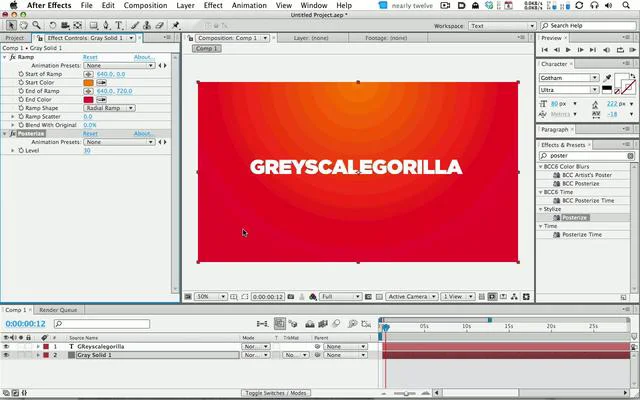The width and height of the screenshot is (640, 400).
Task: Open the Comp Flowchart view
Action: point(515,297)
